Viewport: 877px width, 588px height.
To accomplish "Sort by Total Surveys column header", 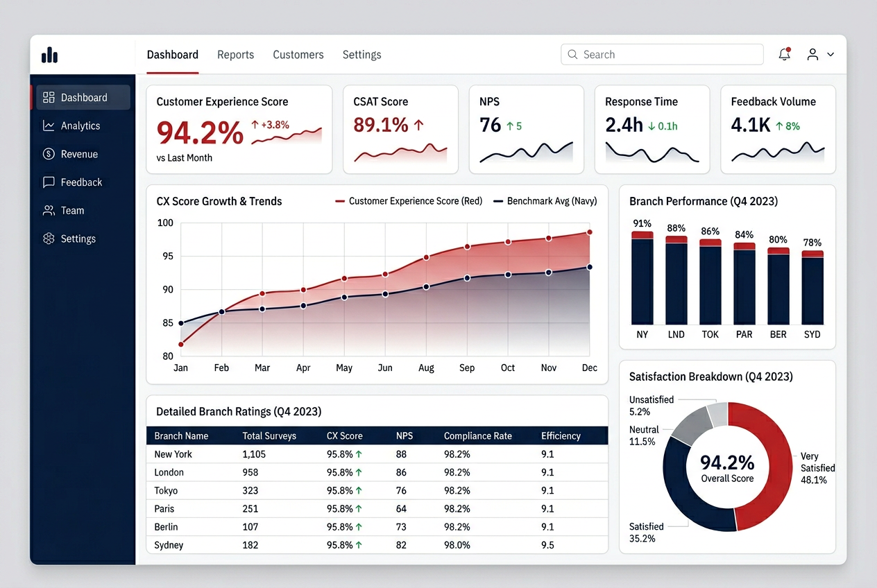I will [269, 436].
